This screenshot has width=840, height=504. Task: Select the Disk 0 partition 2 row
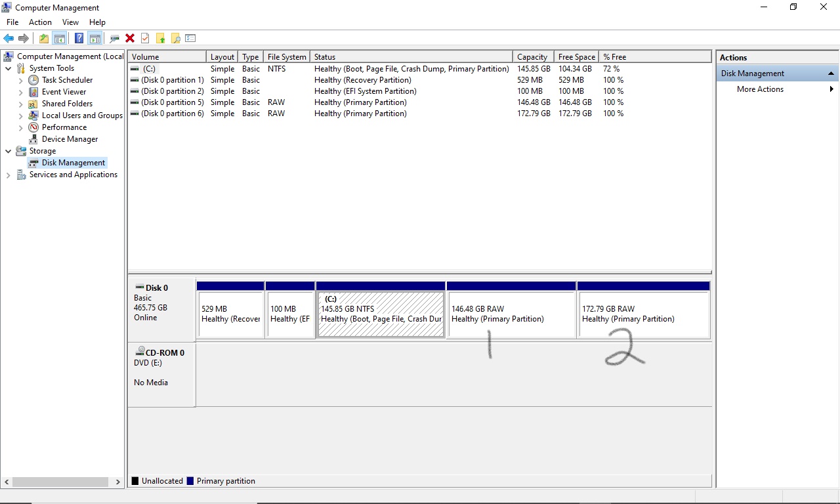[x=420, y=91]
